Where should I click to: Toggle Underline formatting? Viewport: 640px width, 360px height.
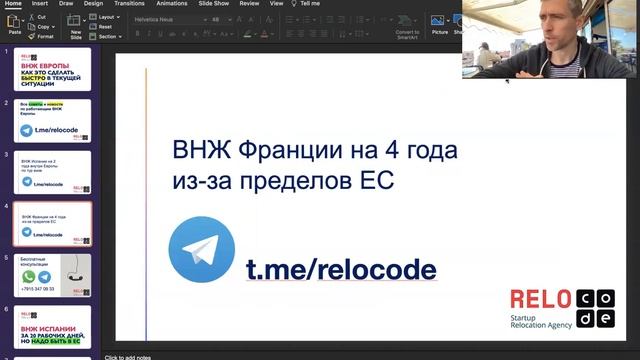click(160, 34)
